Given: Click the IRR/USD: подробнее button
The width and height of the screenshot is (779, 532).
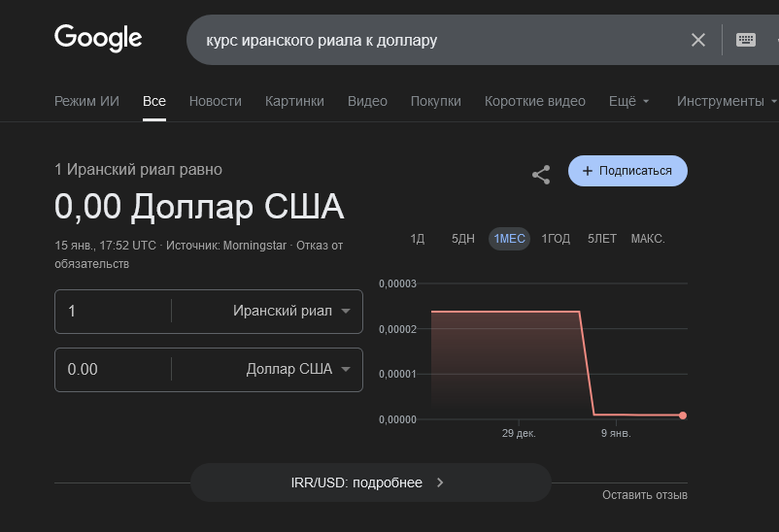Looking at the screenshot, I should point(370,482).
